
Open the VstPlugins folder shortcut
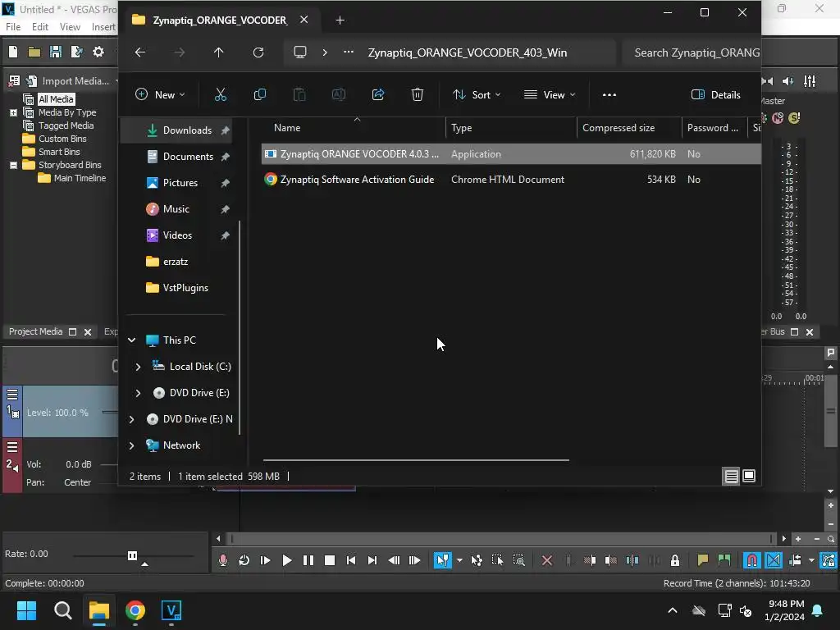point(185,288)
